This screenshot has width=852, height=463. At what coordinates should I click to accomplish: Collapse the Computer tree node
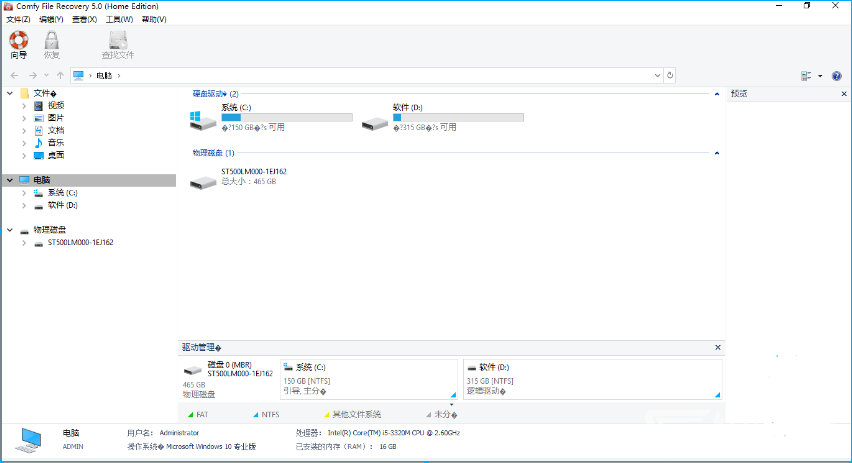10,180
